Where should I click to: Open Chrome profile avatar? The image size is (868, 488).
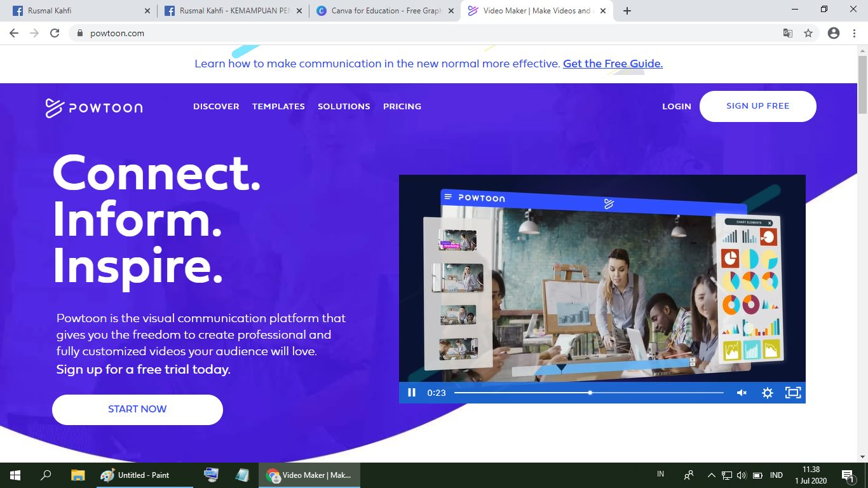[834, 33]
